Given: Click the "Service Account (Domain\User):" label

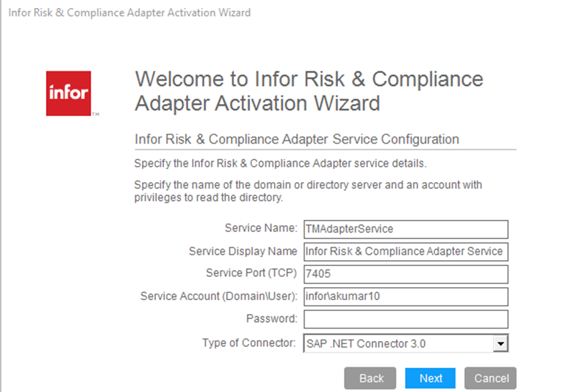Looking at the screenshot, I should click(219, 297).
